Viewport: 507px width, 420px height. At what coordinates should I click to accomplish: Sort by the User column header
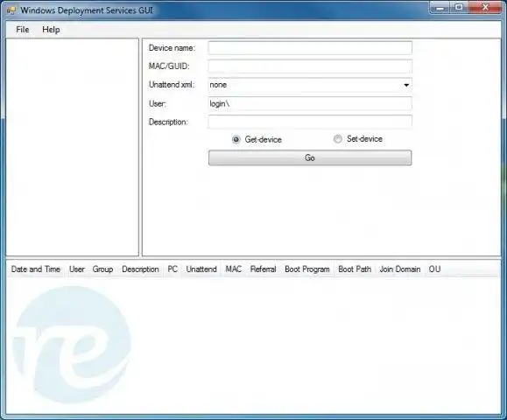coord(77,269)
